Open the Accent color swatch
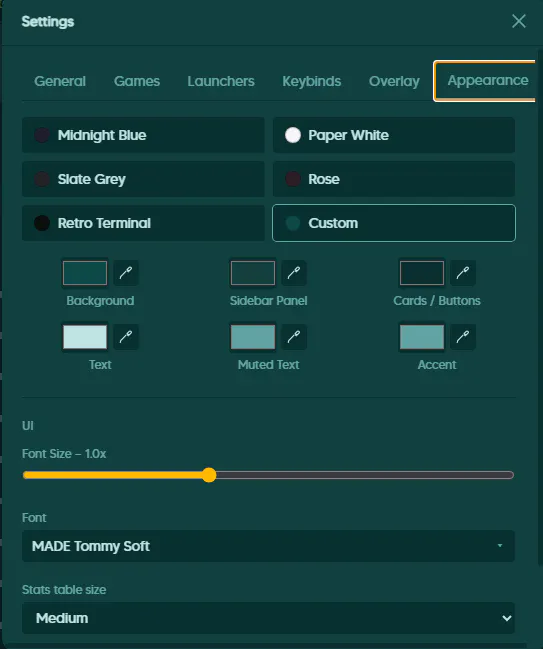This screenshot has height=649, width=543. (x=422, y=337)
